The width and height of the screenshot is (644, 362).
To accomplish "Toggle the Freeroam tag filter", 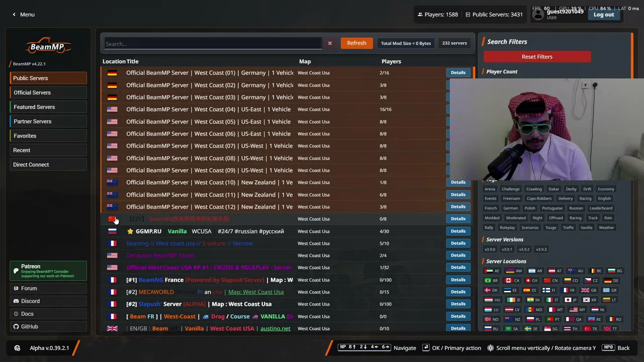I will [x=512, y=199].
